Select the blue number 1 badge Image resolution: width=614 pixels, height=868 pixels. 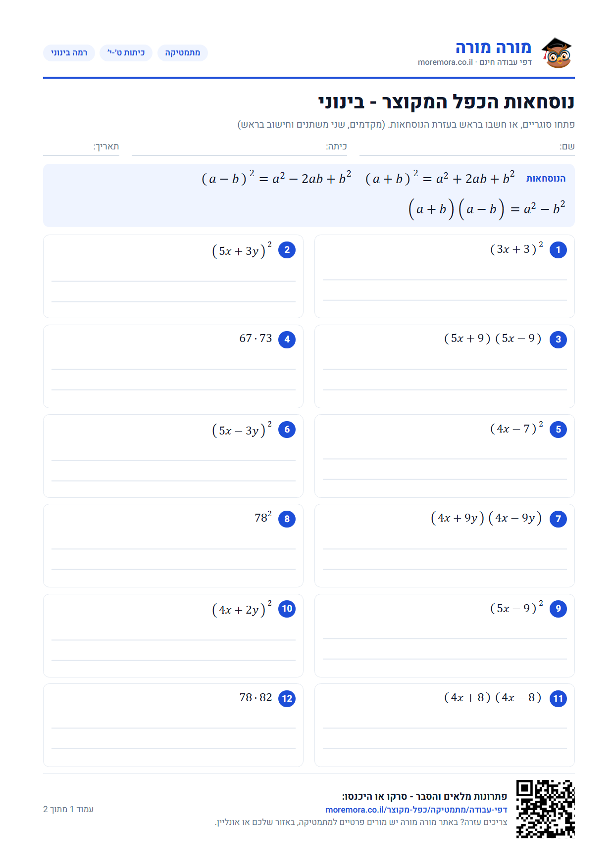pos(558,250)
